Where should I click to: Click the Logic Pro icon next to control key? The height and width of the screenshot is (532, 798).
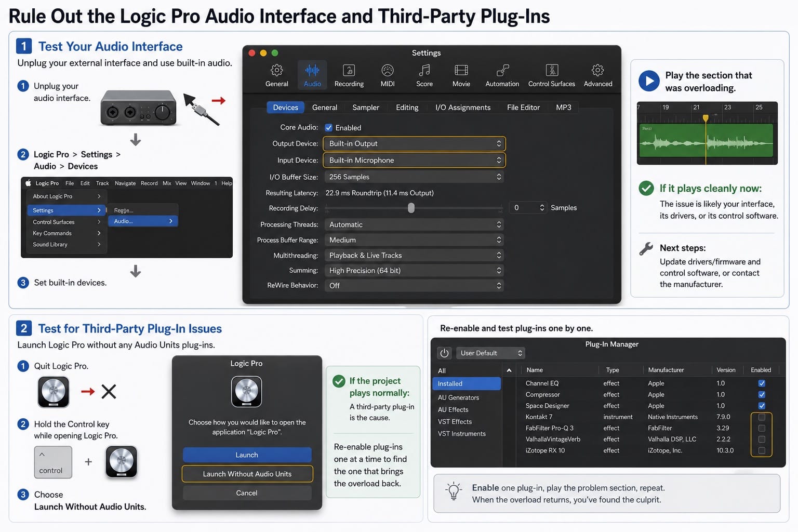pos(122,462)
